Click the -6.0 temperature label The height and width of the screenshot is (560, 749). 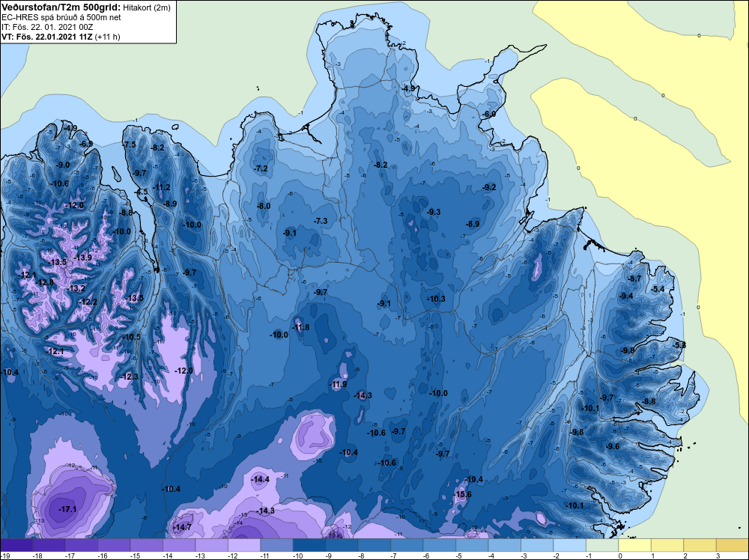488,114
